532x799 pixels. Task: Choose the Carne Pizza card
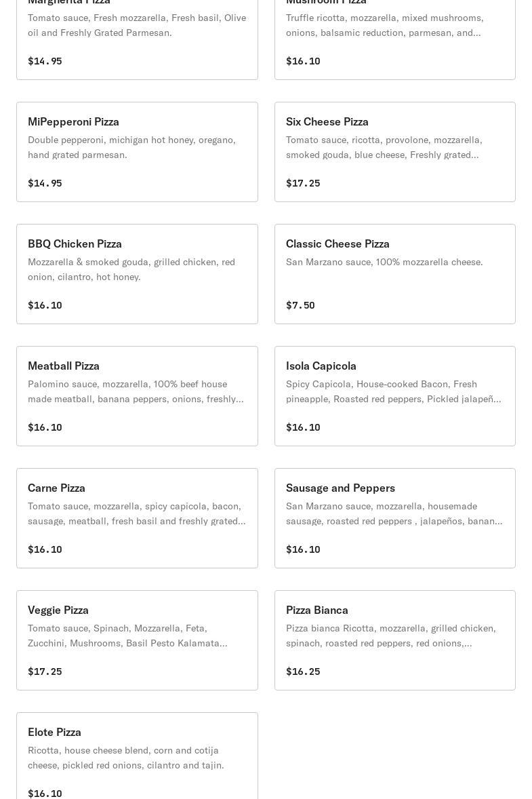point(137,518)
